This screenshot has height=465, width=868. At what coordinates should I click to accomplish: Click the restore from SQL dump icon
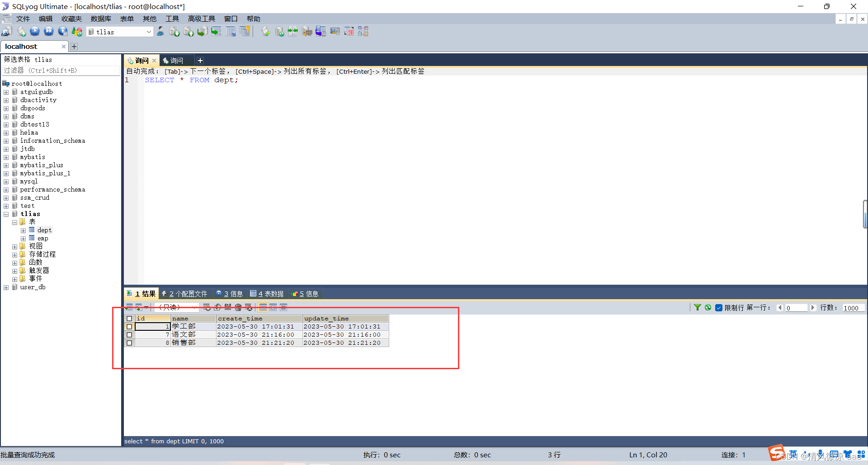click(202, 32)
